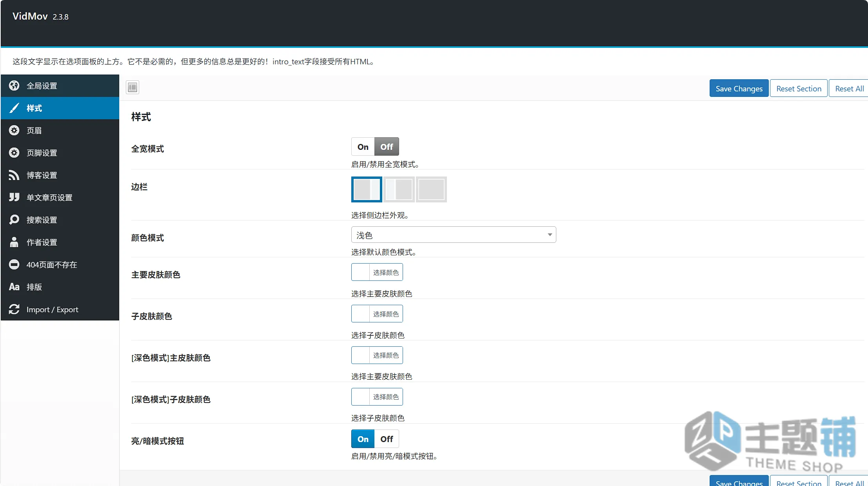Click the [深色模式]主皮肤颜色 color swatch
Screen dimensions: 868x486
pos(361,355)
